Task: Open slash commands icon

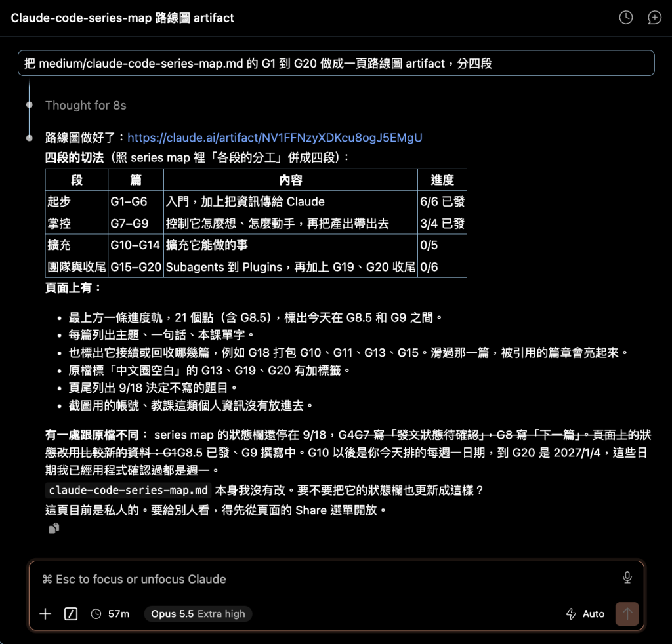Action: click(x=71, y=614)
